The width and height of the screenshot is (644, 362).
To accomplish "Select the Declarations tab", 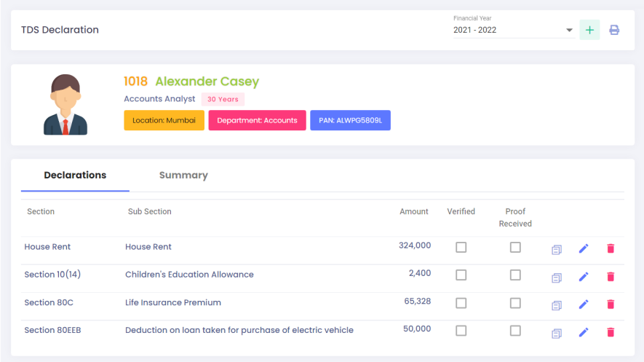I will click(75, 175).
